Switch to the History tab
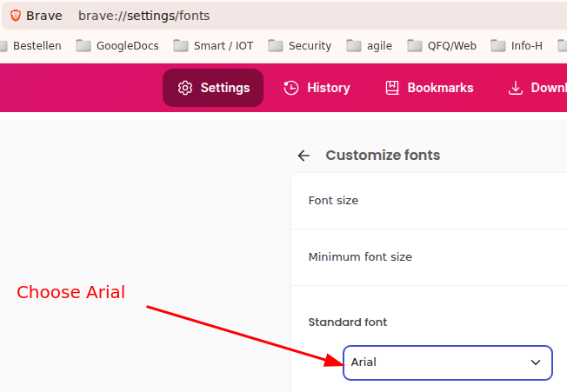This screenshot has height=392, width=567. 317,88
